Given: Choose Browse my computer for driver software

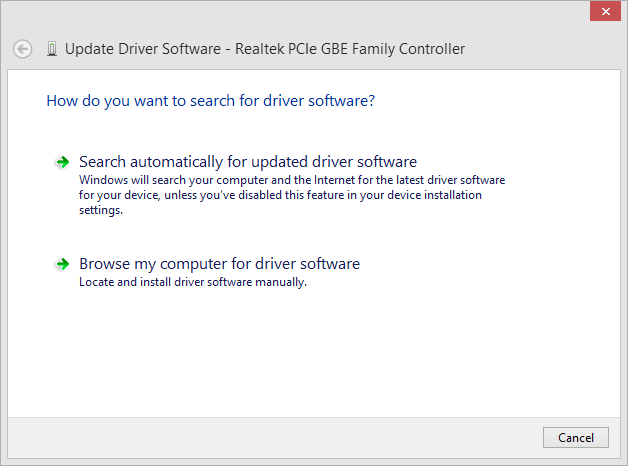Looking at the screenshot, I should (219, 264).
